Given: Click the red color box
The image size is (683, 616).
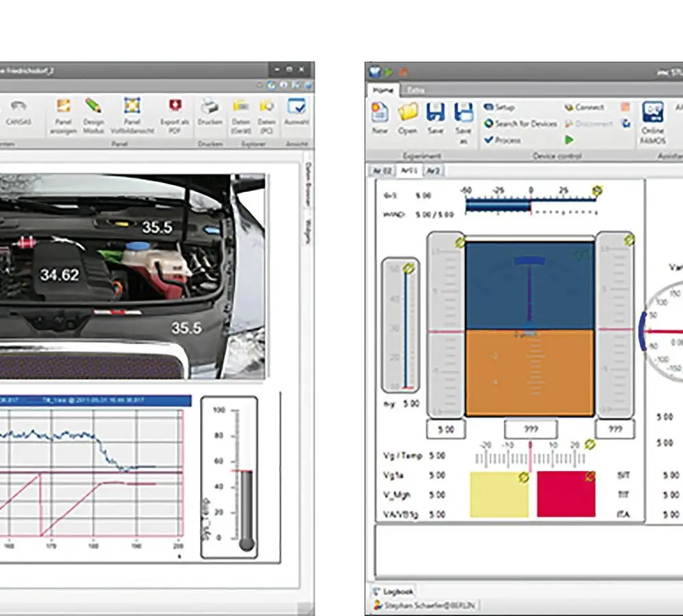Looking at the screenshot, I should [566, 494].
